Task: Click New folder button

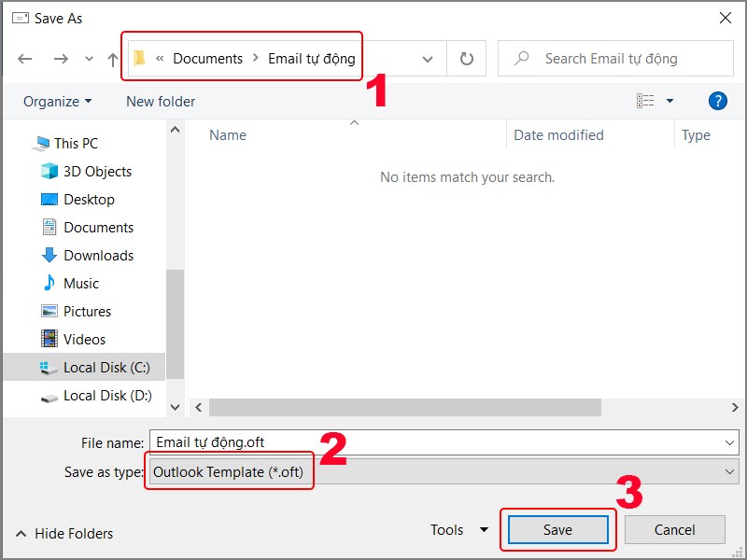Action: click(161, 101)
